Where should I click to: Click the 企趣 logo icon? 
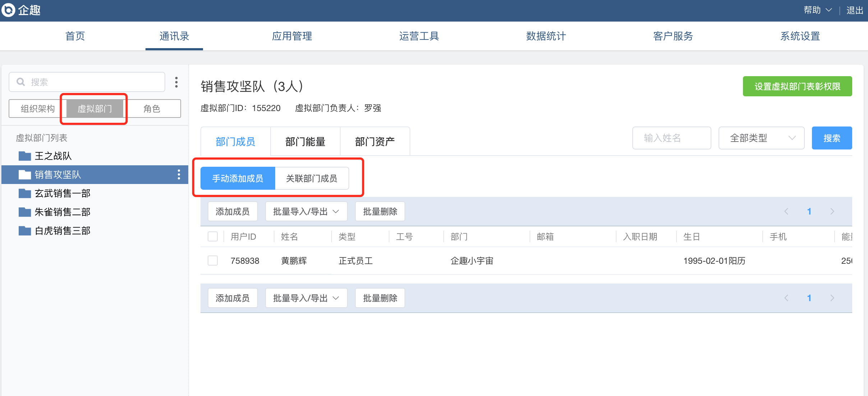(9, 10)
